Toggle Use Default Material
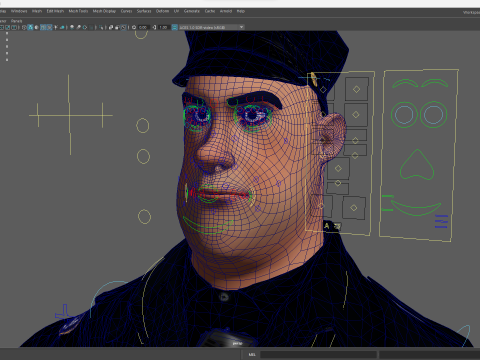 point(36,27)
